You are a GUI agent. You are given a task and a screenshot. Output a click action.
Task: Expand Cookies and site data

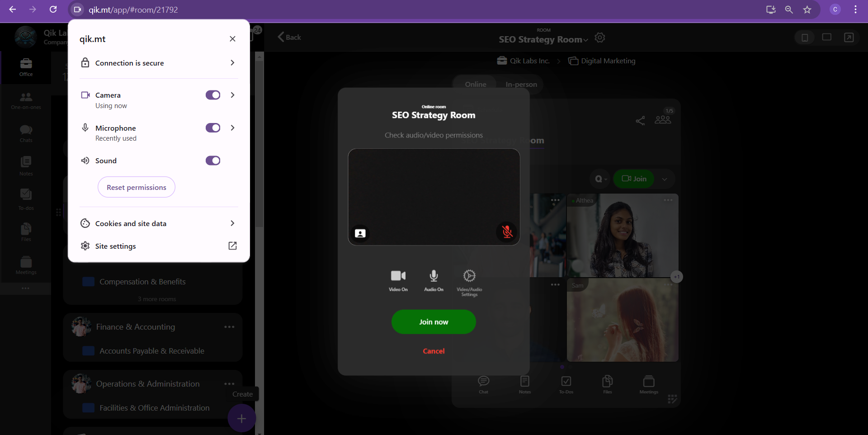click(232, 223)
